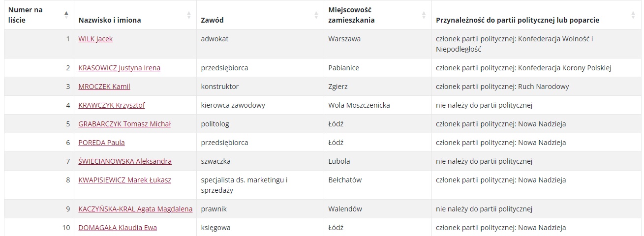Click Przynależność do partii politycznej header
The width and height of the screenshot is (644, 236).
[x=518, y=20]
